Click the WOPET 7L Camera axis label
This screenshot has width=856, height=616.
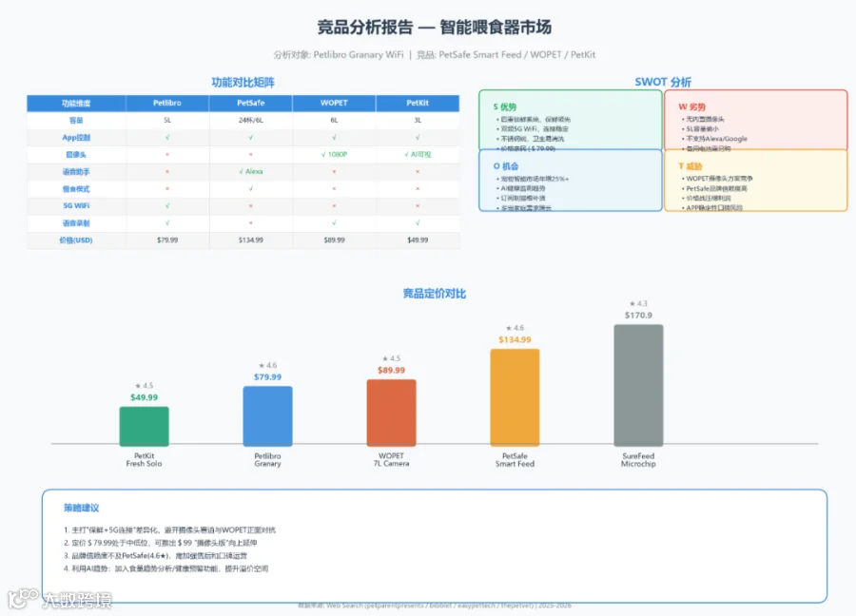392,459
